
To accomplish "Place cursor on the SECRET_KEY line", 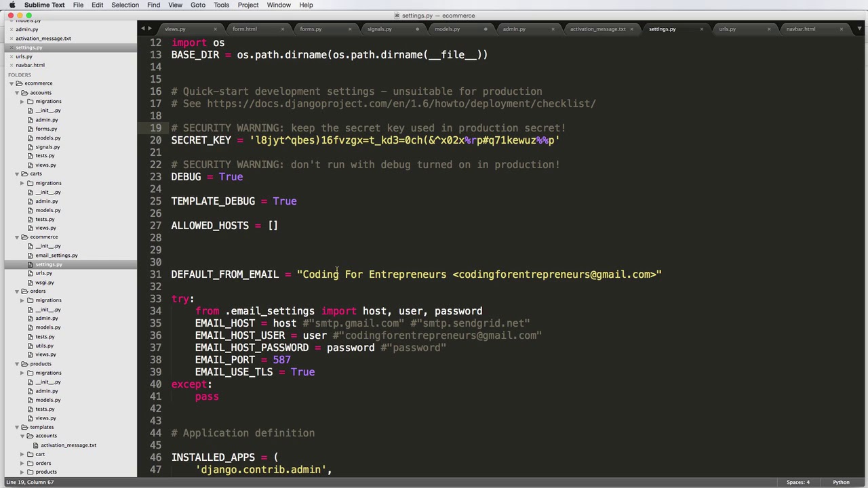I will (365, 140).
